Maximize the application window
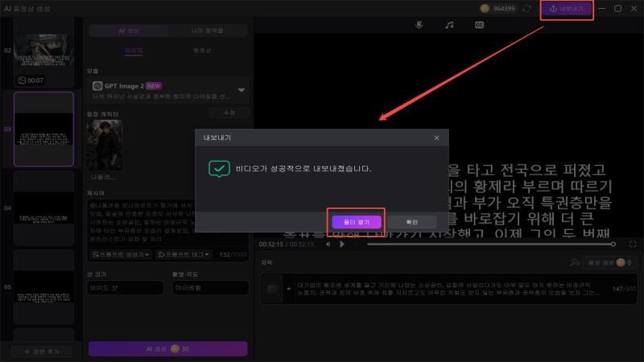 (x=617, y=9)
